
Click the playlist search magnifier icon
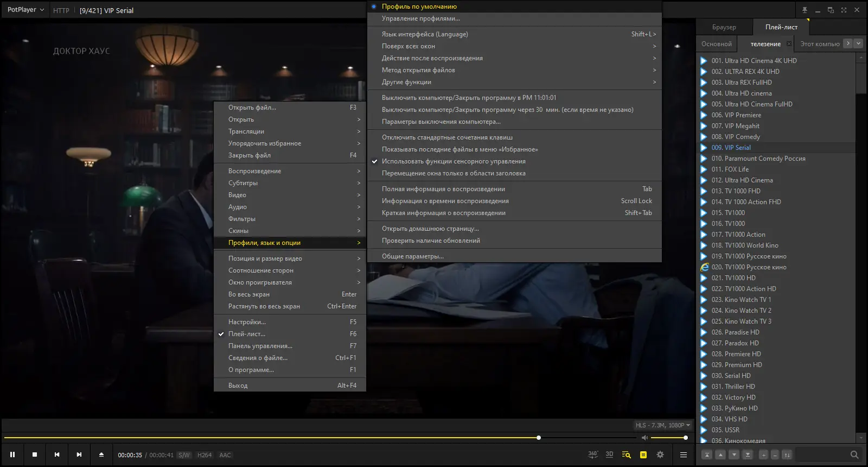coord(854,455)
